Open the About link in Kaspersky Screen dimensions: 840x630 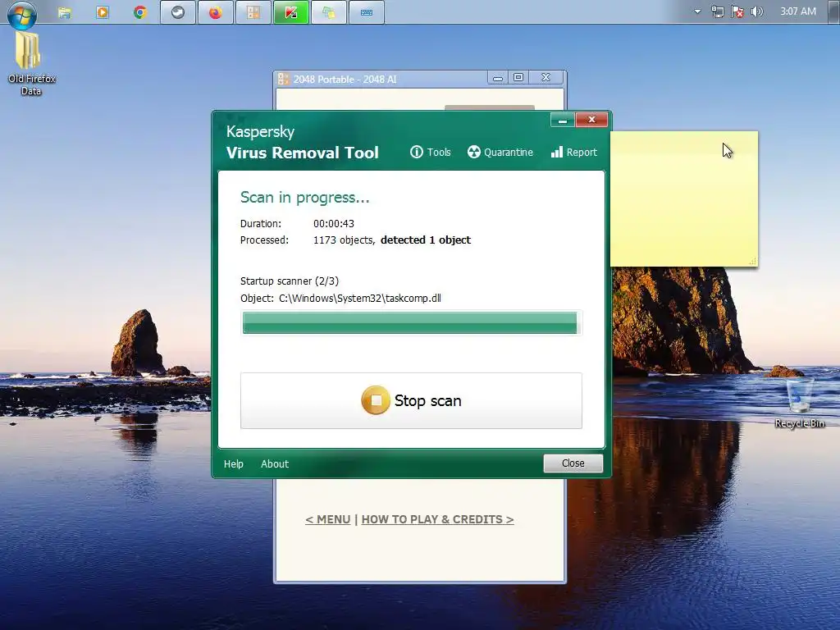[x=275, y=464]
